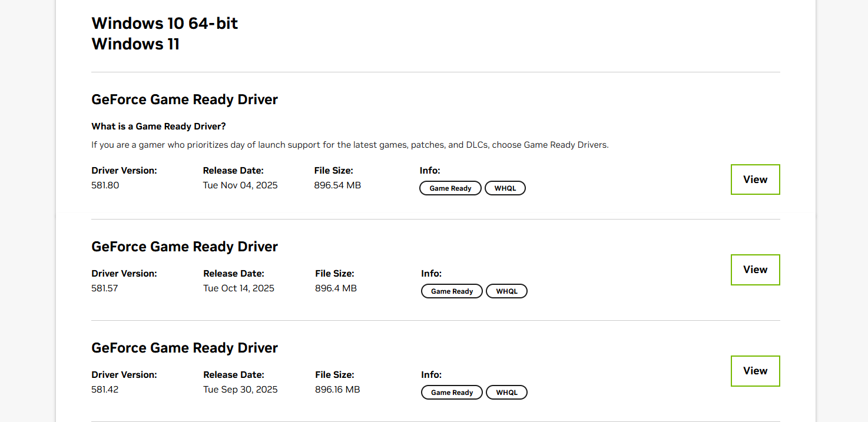The image size is (868, 422).
Task: Open View button for driver 581.57
Action: (x=755, y=270)
